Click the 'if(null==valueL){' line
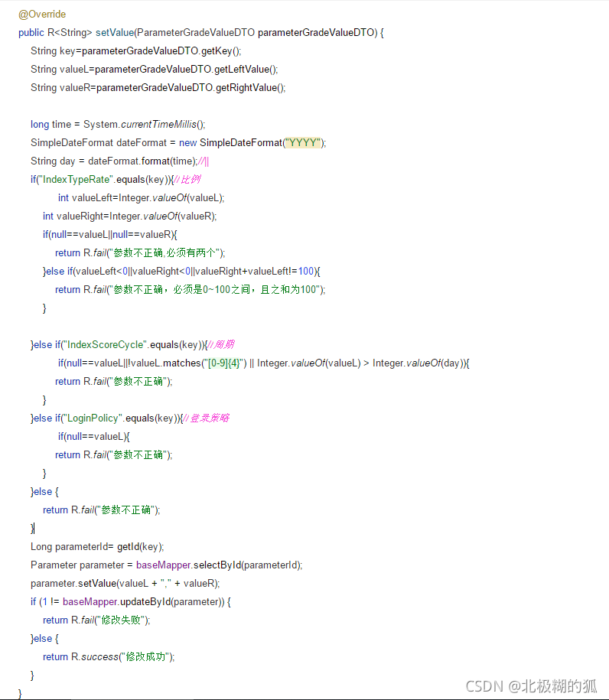 point(94,437)
